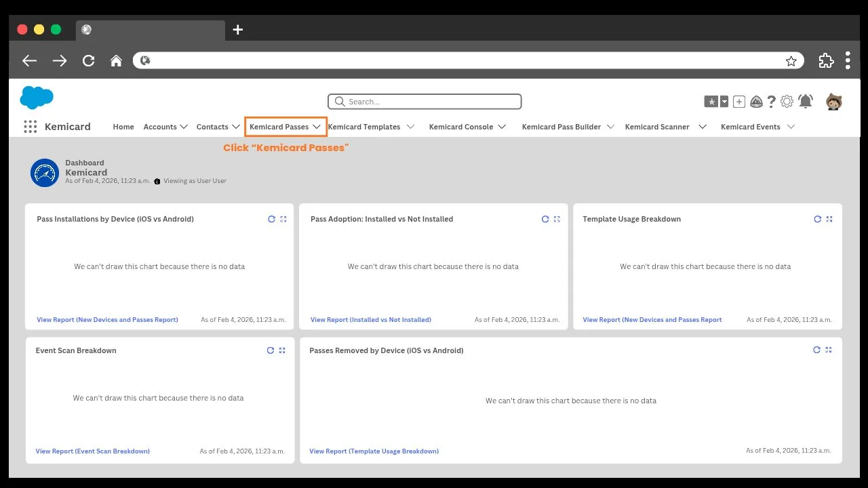Screen dimensions: 868x488
Task: Click the Kemicard Passes tab
Action: [279, 127]
